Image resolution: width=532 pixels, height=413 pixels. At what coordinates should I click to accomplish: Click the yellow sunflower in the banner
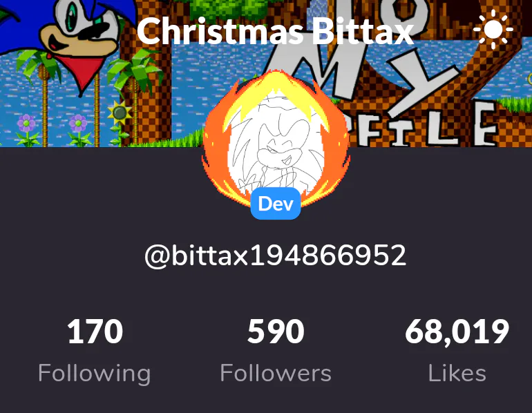point(120,113)
